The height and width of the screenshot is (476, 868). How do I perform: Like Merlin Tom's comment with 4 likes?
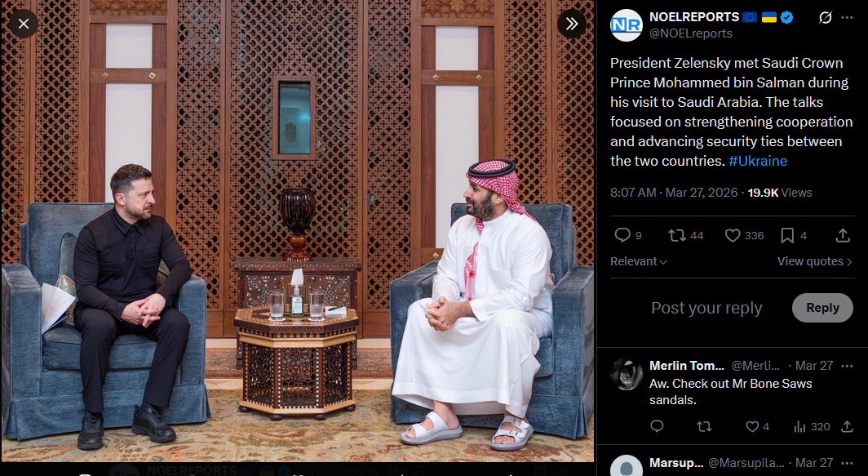(758, 427)
